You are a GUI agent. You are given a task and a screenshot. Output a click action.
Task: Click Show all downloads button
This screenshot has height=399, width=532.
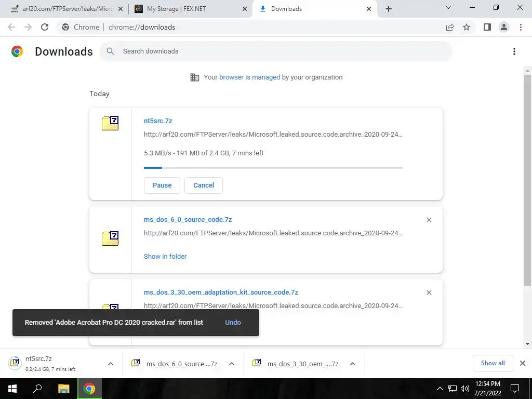point(493,363)
